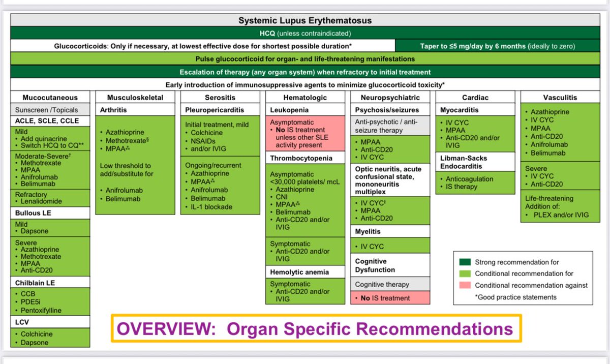The height and width of the screenshot is (364, 610).
Task: Select the pink Leukopenia Asymptomatic cell
Action: (x=306, y=133)
